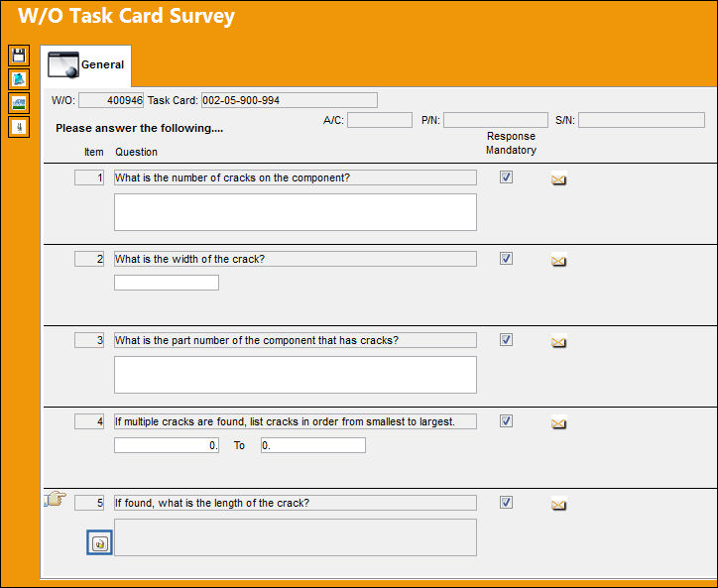Click the first range field before 'To'
This screenshot has height=588, width=718.
coord(167,445)
